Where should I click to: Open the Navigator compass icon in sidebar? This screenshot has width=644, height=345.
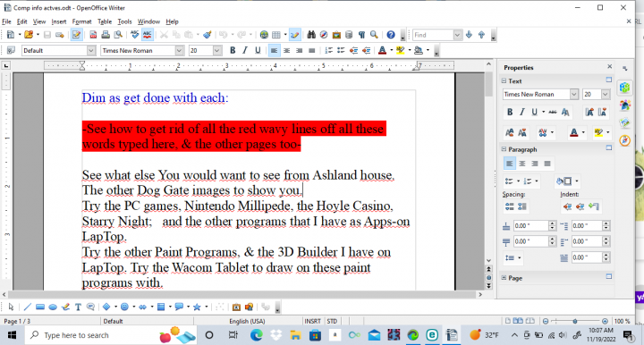click(624, 140)
